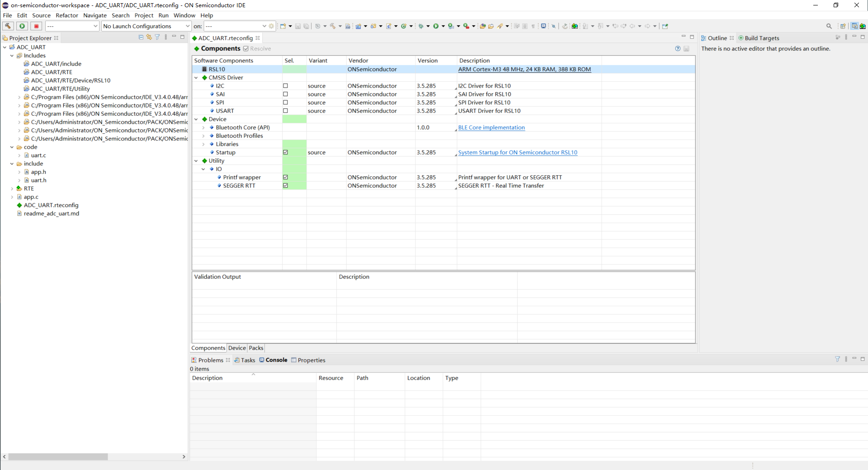Click the forward navigation arrow icon
Screen dimensions: 868x470
[x=647, y=26]
